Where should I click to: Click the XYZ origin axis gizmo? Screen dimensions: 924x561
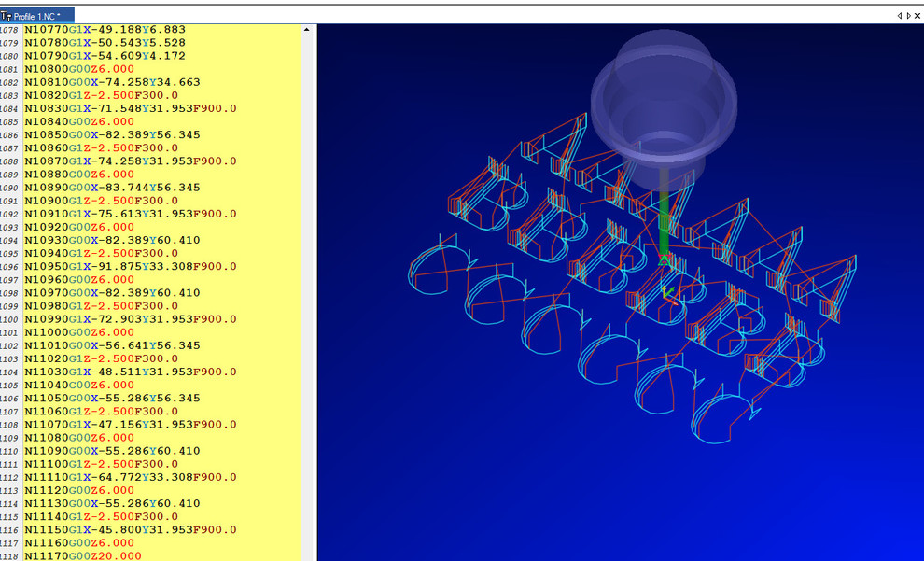click(x=668, y=295)
